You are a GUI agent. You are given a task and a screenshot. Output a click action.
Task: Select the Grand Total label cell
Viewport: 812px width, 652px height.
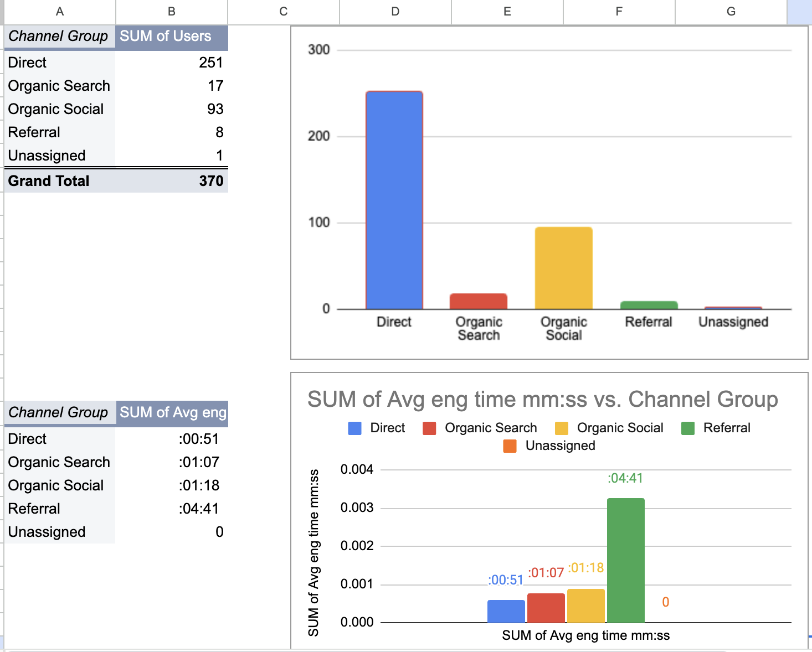[60, 181]
